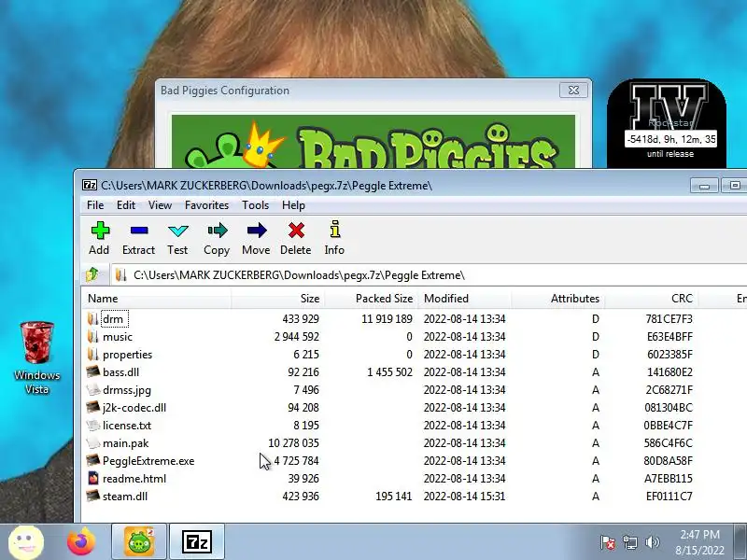Select the properties folder icon
The height and width of the screenshot is (560, 747).
point(92,355)
